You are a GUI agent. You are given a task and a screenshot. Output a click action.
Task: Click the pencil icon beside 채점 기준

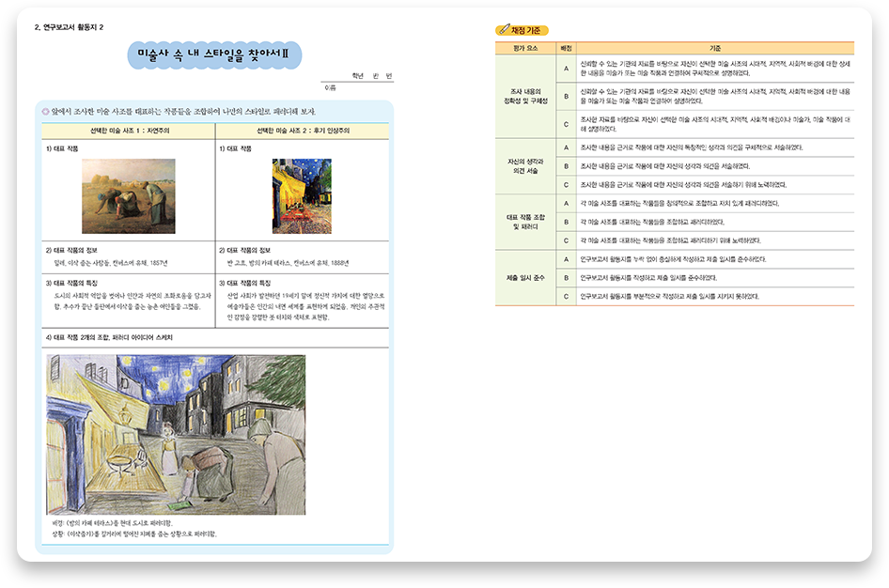coord(504,29)
